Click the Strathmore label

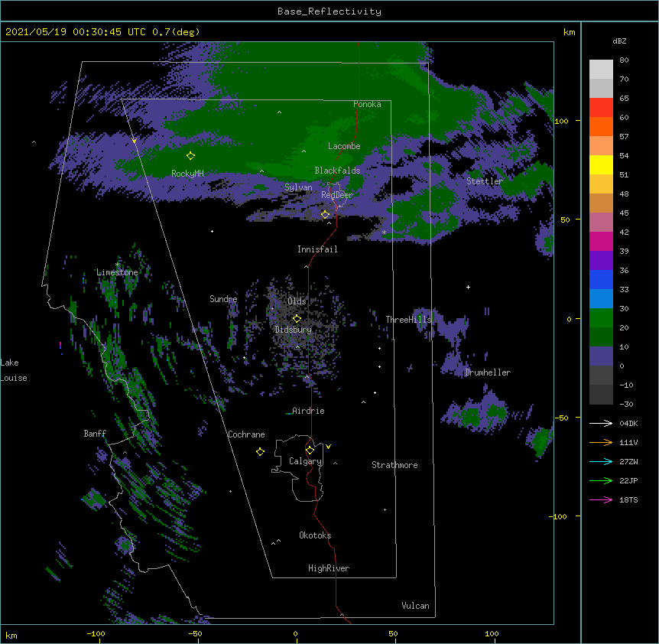(394, 465)
